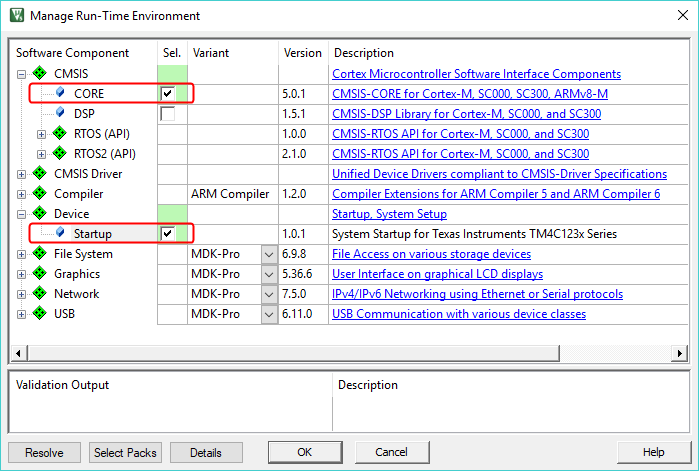Click the horizontal scrollbar right arrow

click(680, 354)
